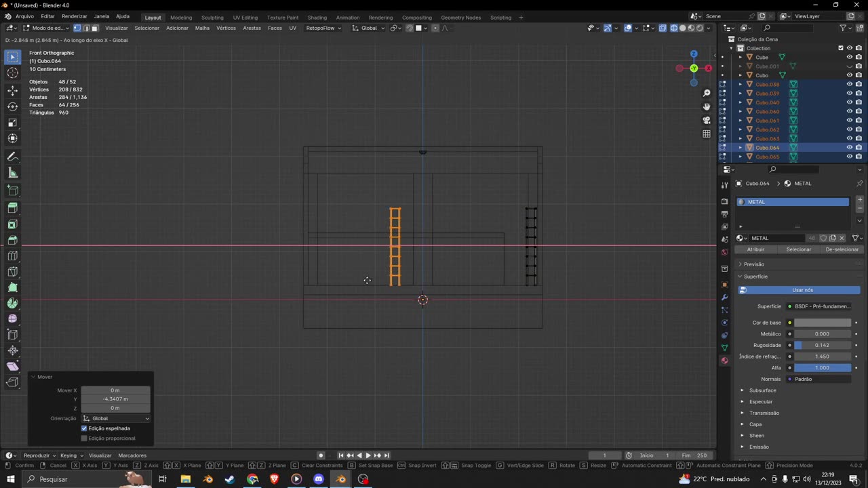Open the Output properties tab
Screen dimensions: 868x488
click(x=725, y=214)
